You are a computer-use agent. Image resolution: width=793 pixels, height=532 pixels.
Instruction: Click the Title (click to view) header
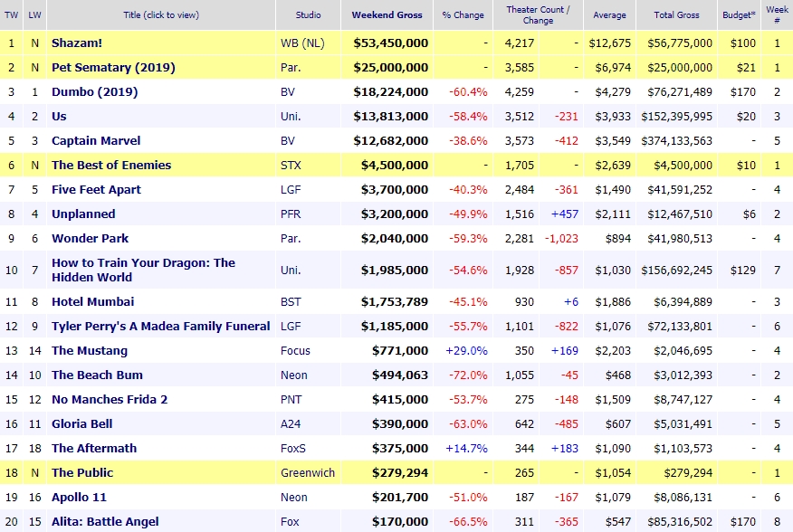tap(161, 15)
